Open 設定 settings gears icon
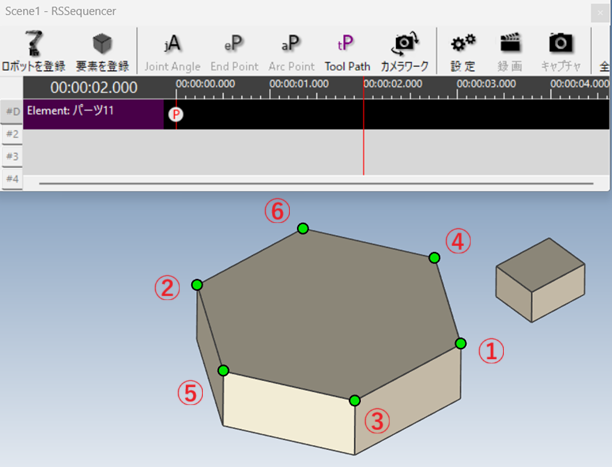 [462, 44]
